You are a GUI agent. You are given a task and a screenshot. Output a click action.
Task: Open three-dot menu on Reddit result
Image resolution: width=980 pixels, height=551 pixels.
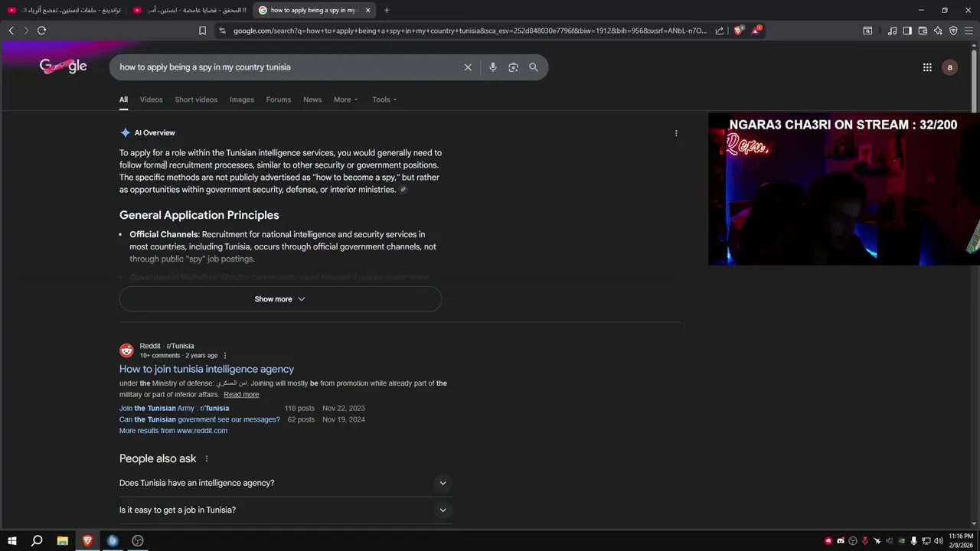pos(225,356)
